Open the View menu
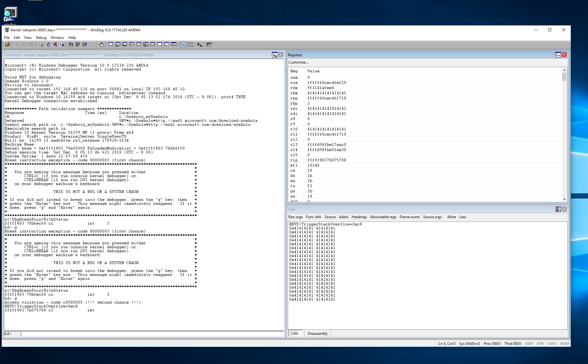Viewport: 588px width, 364px height. click(x=28, y=38)
